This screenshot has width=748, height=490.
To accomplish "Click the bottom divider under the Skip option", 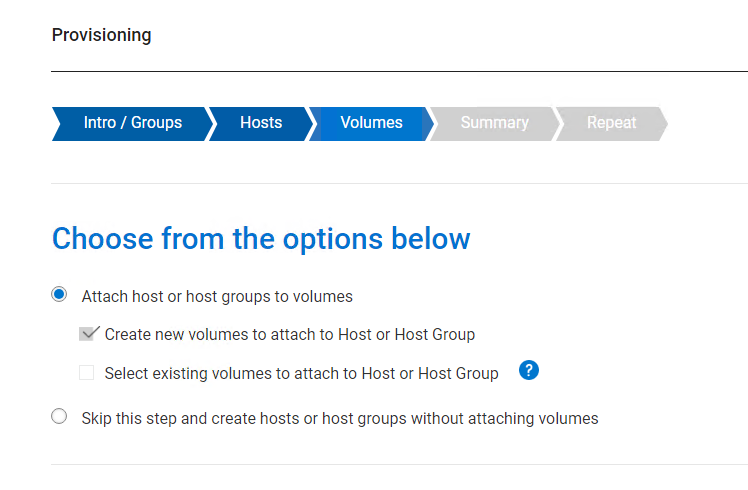I will tap(399, 464).
